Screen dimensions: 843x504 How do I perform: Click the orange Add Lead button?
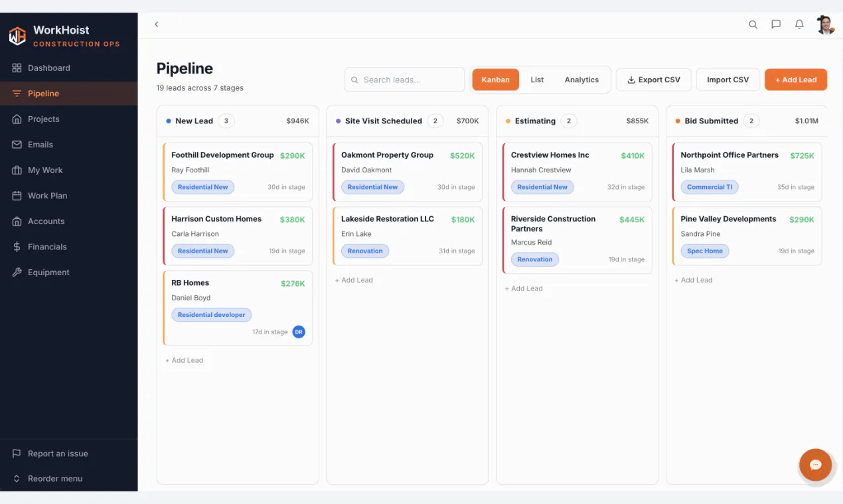[796, 80]
